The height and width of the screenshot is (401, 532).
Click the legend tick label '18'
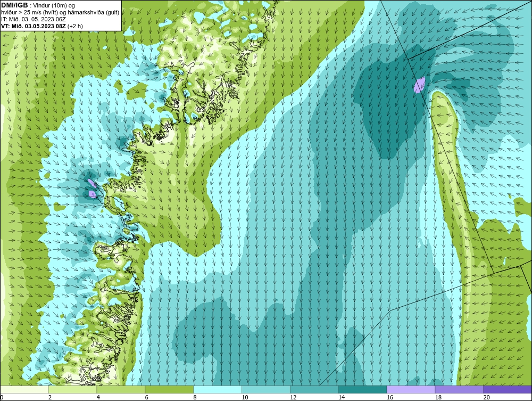pyautogui.click(x=438, y=397)
